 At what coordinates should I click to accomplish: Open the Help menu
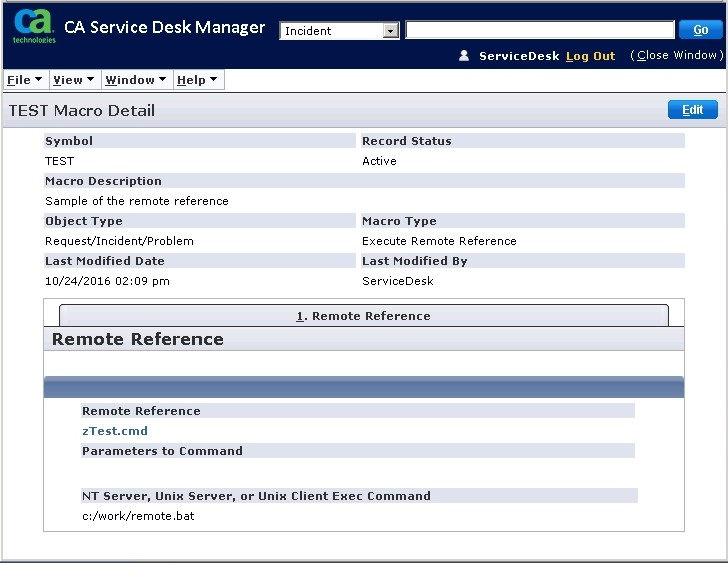coord(196,80)
